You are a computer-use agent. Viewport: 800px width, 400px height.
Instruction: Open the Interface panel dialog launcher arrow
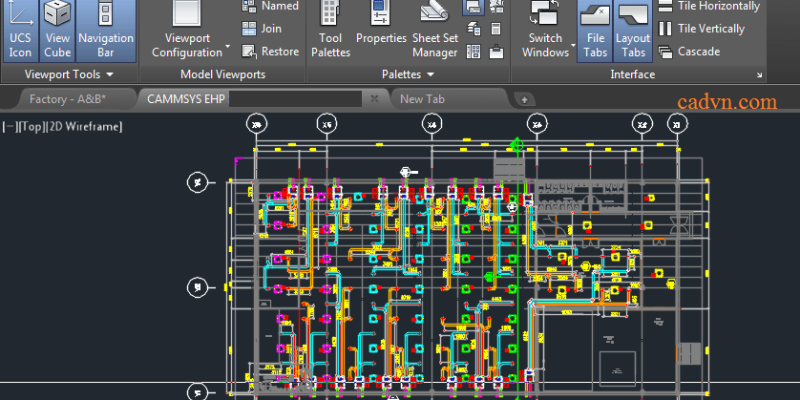click(x=759, y=75)
